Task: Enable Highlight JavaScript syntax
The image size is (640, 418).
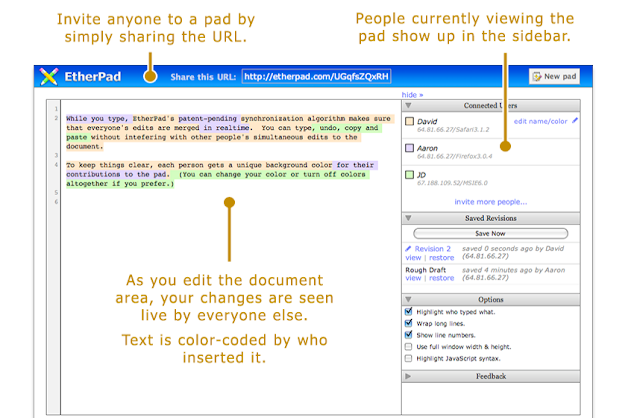Action: click(x=408, y=358)
